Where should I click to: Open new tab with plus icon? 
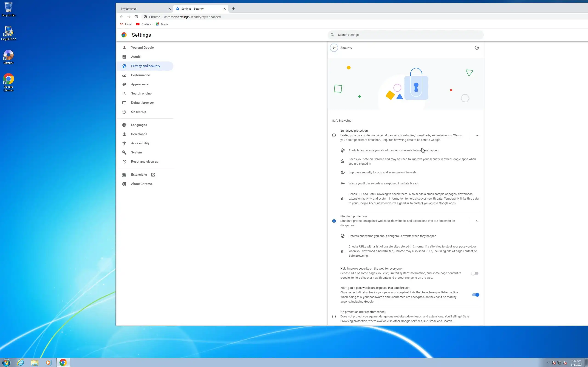click(233, 9)
